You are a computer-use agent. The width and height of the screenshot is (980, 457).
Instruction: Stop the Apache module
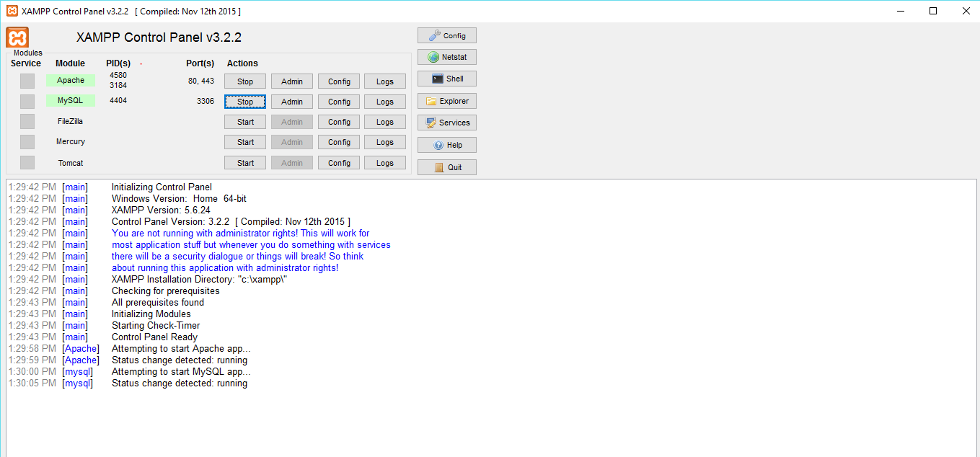click(244, 81)
